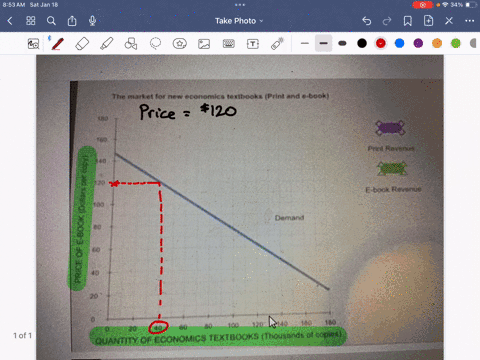The image size is (480, 360).
Task: Select the Highlighter tool
Action: point(107,44)
